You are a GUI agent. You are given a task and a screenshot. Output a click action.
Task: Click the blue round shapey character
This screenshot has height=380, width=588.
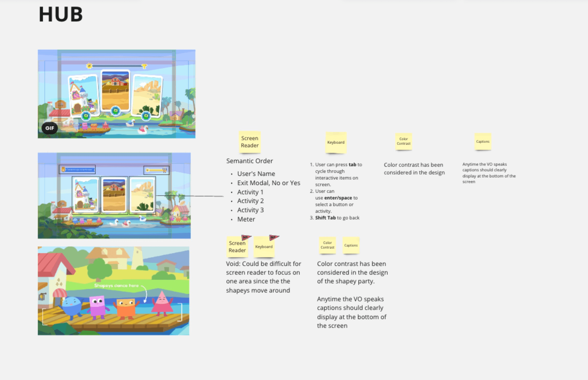72,306
